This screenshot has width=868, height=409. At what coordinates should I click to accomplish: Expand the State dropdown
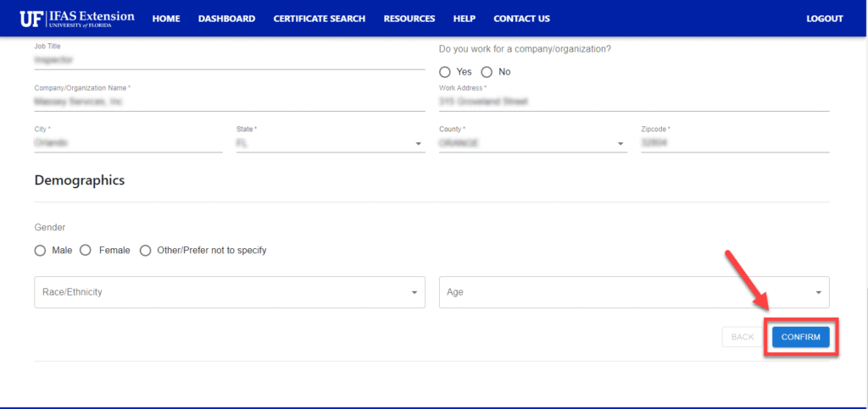point(330,144)
